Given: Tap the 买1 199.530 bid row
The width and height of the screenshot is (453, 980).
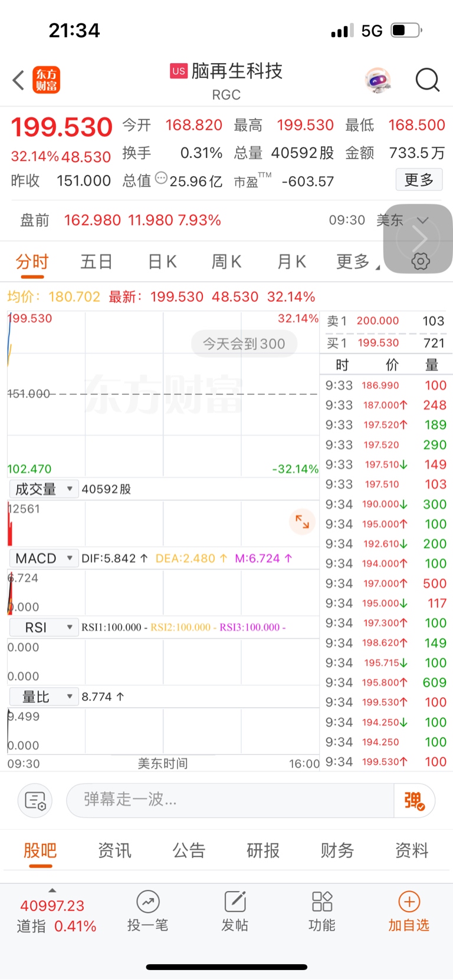Looking at the screenshot, I should [386, 343].
